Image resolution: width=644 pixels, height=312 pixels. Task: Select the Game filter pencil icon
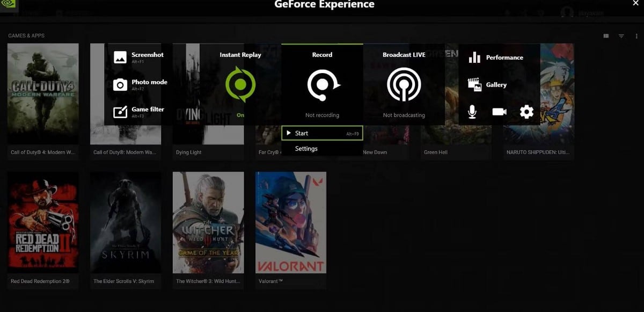[x=120, y=112]
